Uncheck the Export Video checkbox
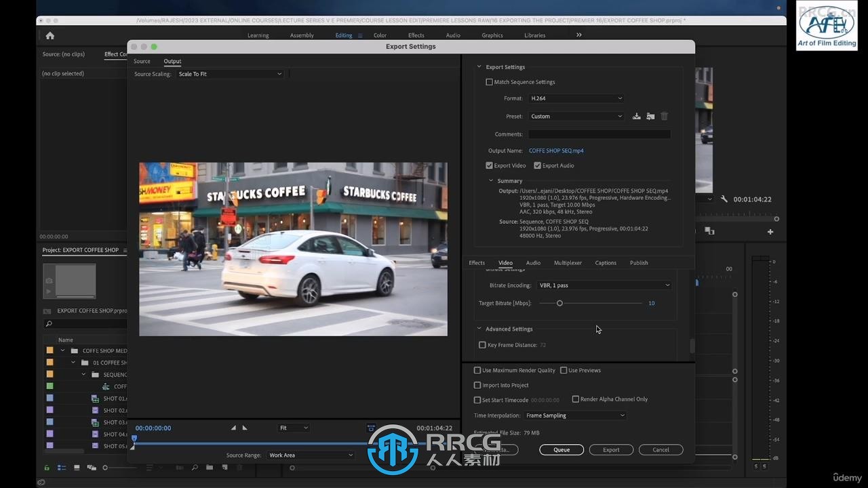 (490, 165)
